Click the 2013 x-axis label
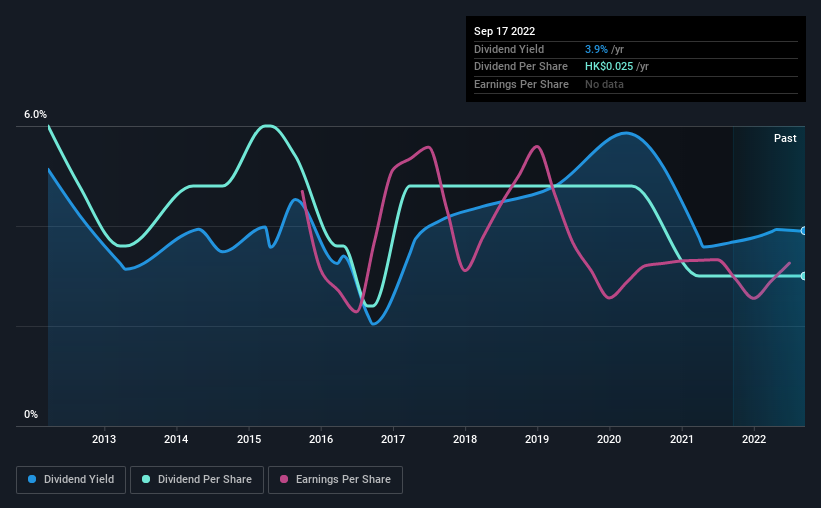The image size is (821, 508). (x=104, y=439)
